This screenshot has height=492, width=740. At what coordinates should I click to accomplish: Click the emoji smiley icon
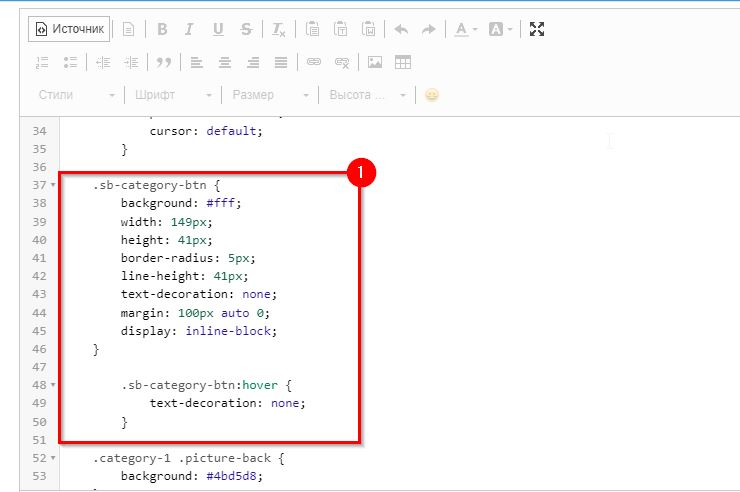pos(432,96)
